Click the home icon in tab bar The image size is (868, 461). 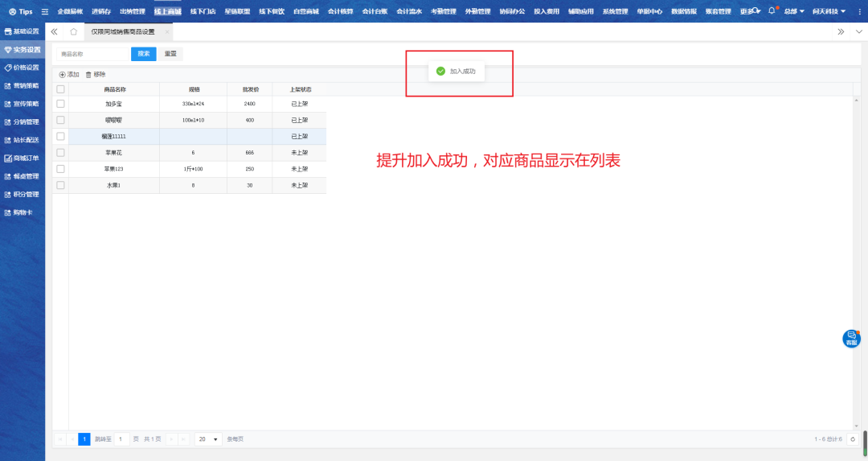coord(74,31)
